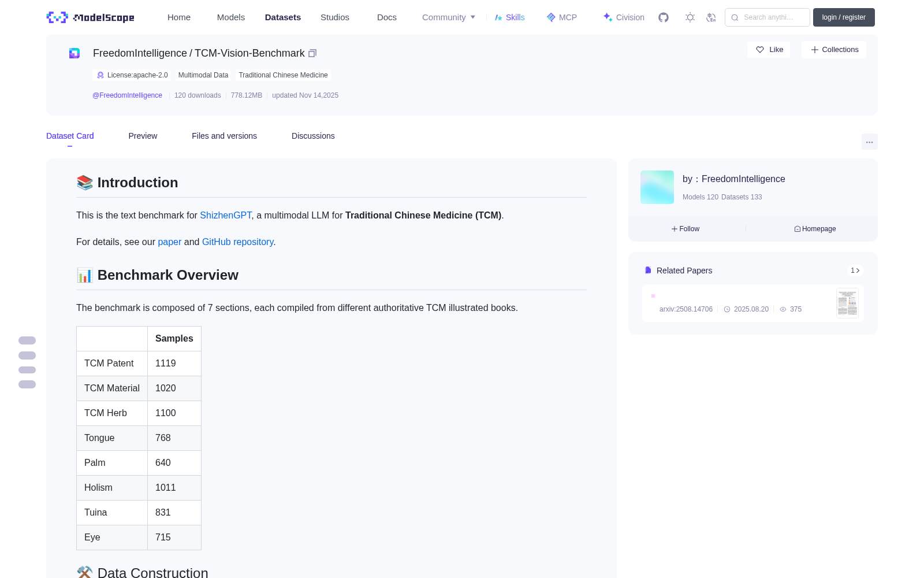Switch to Files and versions tab
Screen dimensions: 924x578
(x=224, y=136)
